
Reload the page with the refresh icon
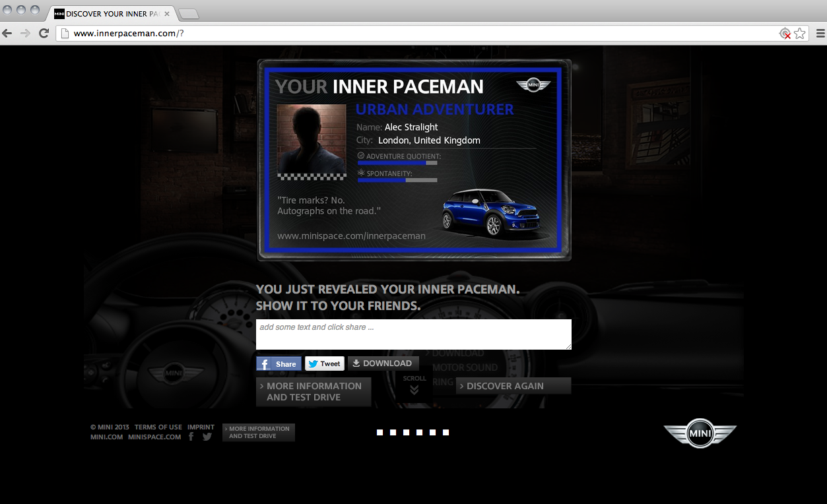(44, 33)
